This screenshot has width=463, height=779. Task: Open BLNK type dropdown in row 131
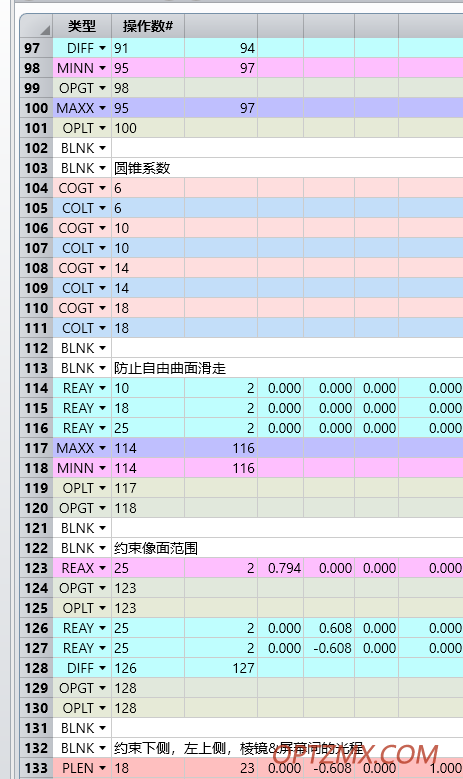click(102, 728)
